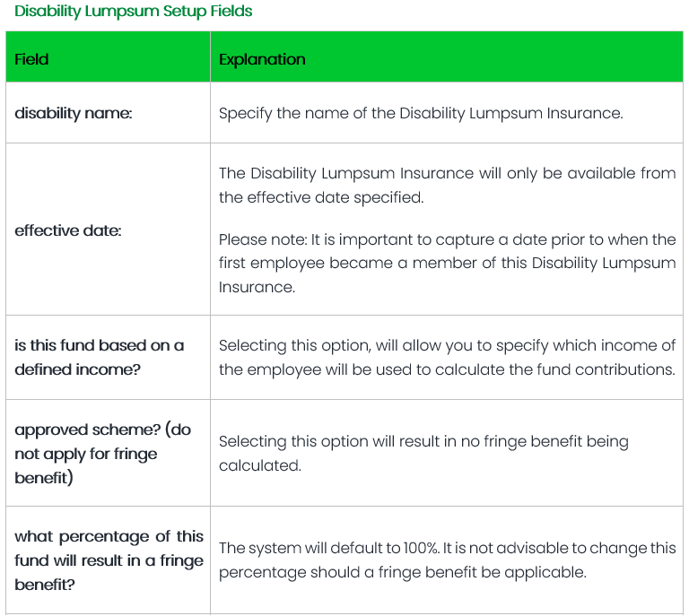
Task: Click the 'only be available from' paragraph
Action: (447, 185)
